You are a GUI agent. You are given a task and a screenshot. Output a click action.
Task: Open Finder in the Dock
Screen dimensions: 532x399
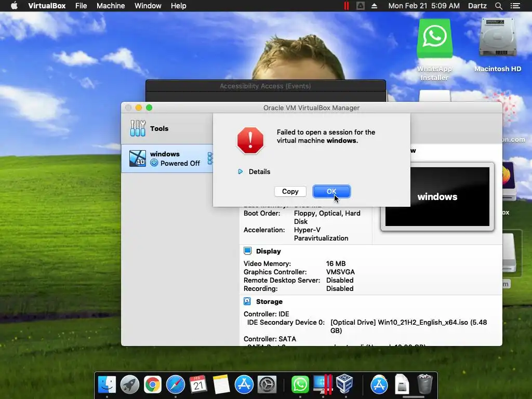coord(107,384)
